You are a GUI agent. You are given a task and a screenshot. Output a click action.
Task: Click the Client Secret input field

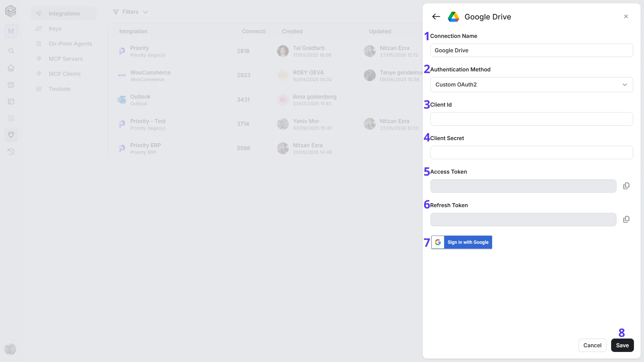coord(531,153)
